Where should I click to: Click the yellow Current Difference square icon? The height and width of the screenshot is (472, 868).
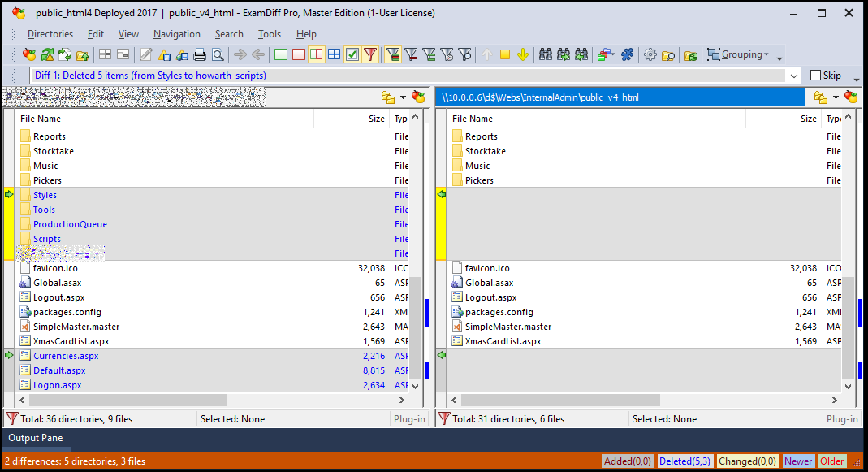505,54
